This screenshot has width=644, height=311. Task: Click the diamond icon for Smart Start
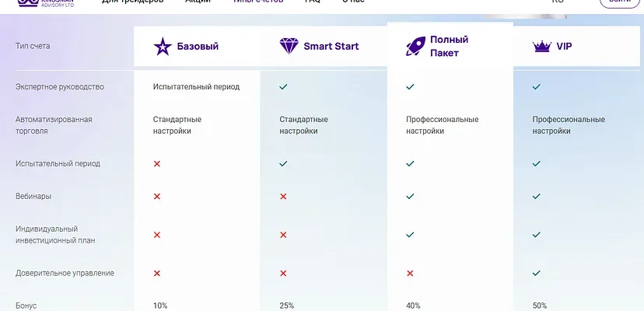point(289,46)
